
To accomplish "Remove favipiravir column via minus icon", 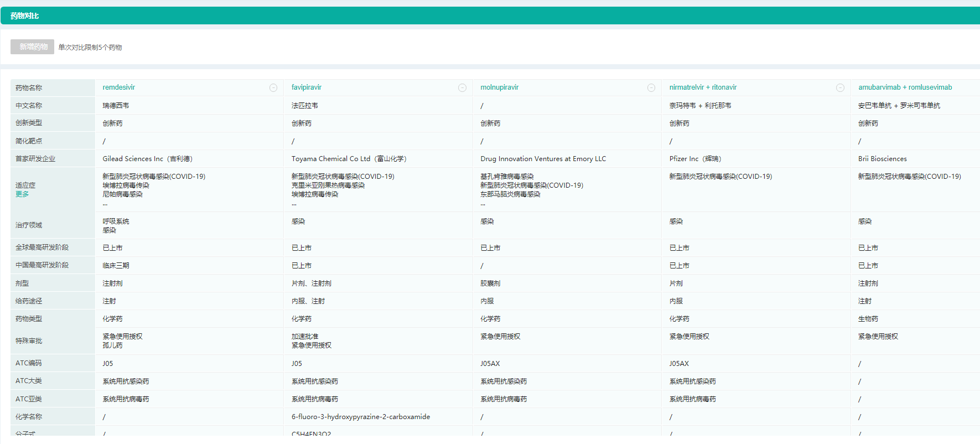I will (x=462, y=88).
